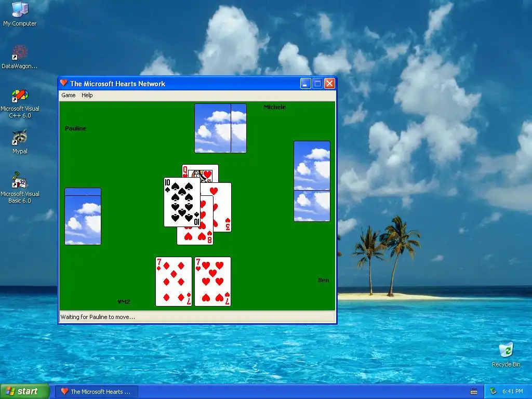Image resolution: width=532 pixels, height=399 pixels.
Task: Select the 7 of hearts in your hand
Action: click(212, 282)
